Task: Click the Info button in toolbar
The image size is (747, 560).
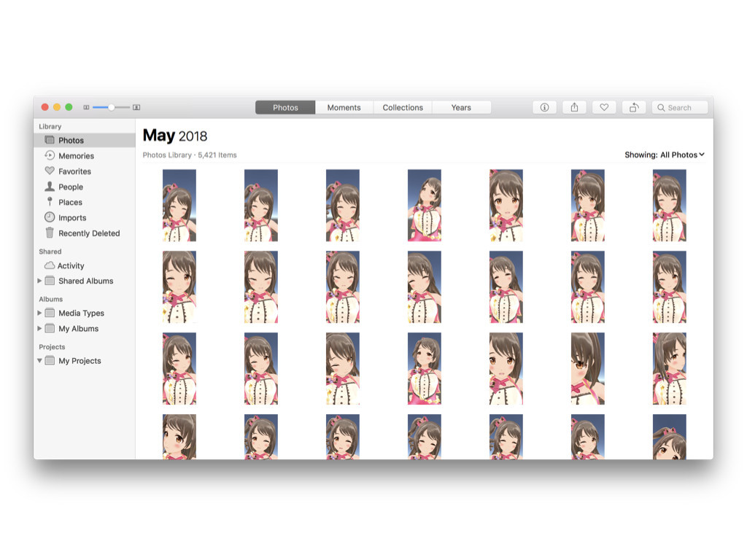Action: coord(544,108)
